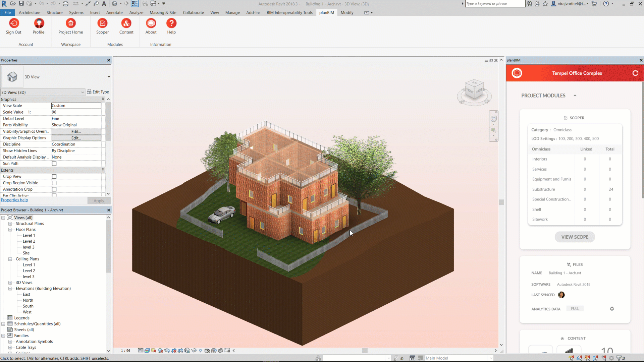This screenshot has height=362, width=644.
Task: Open the planBIM Profile icon
Action: [x=39, y=23]
